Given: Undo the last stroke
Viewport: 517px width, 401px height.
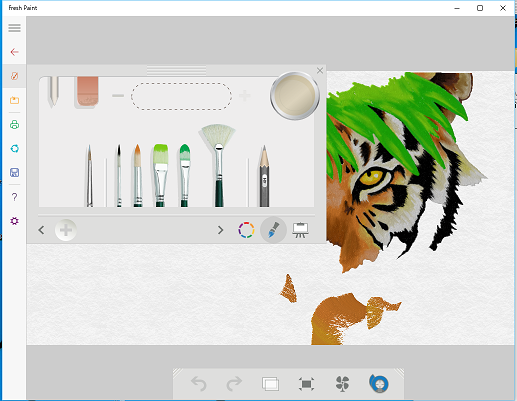Looking at the screenshot, I should pyautogui.click(x=199, y=384).
